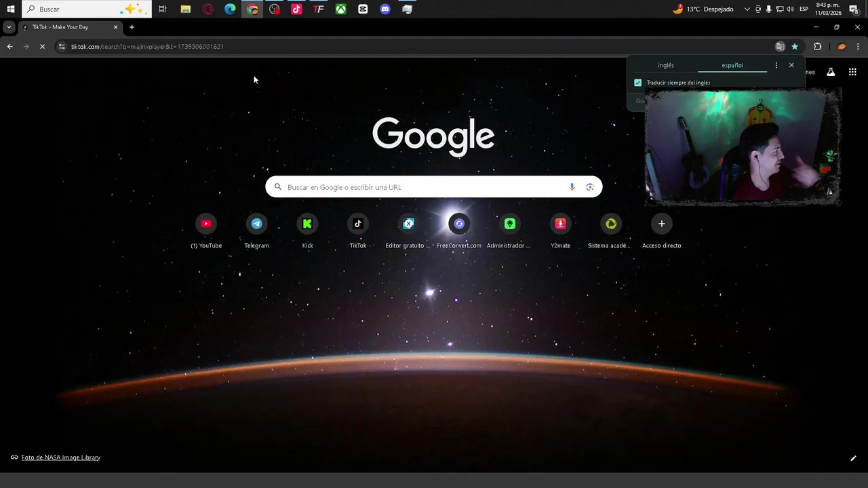Open the Windows Start menu
The height and width of the screenshot is (488, 868).
(10, 9)
